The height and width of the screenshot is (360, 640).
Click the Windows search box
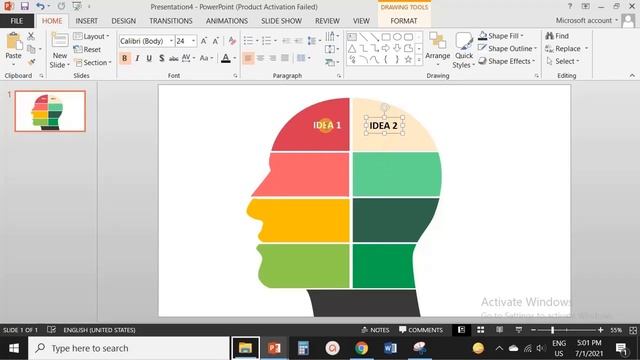(x=129, y=348)
